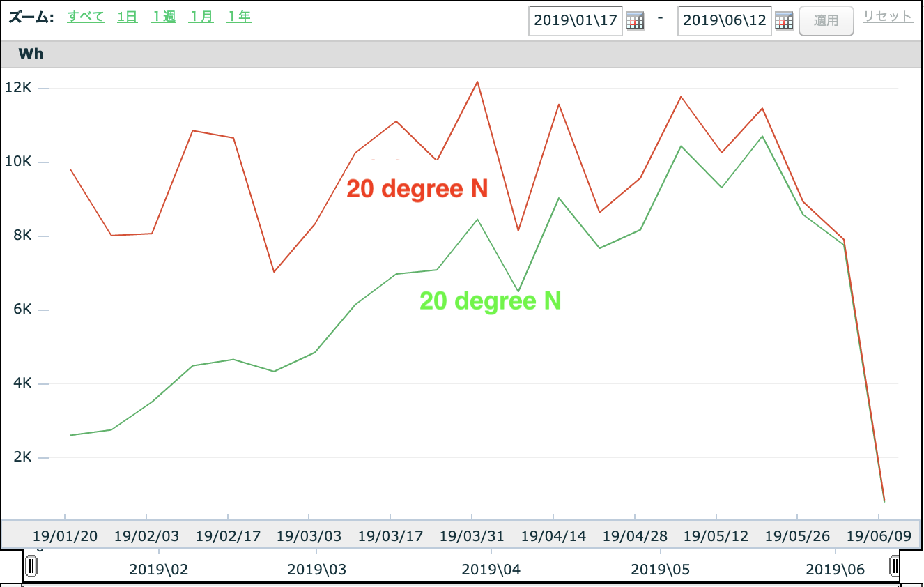
Task: Click the リセット link
Action: pyautogui.click(x=887, y=17)
